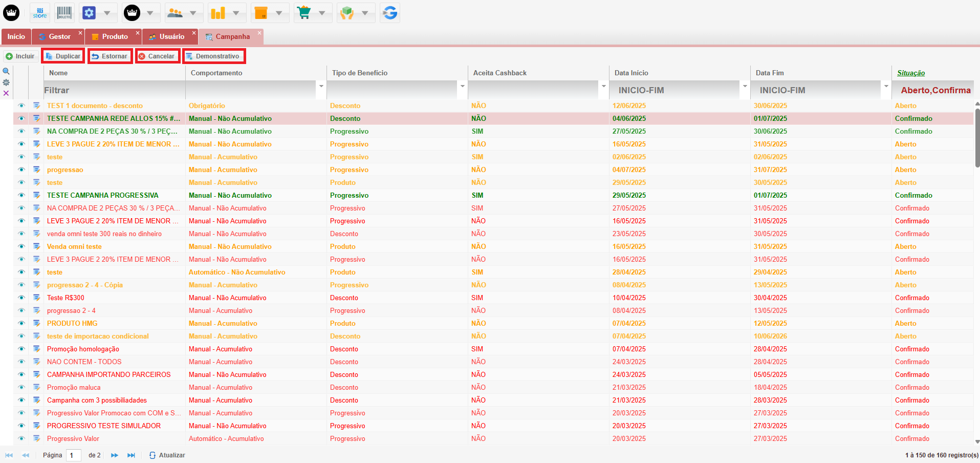Image resolution: width=980 pixels, height=463 pixels.
Task: Click the page number input field
Action: point(74,455)
